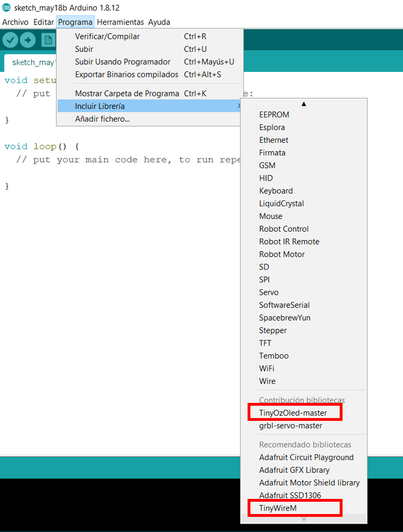Include the SpacebrewYun library
Viewport: 403px width, 532px height.
tap(304, 318)
